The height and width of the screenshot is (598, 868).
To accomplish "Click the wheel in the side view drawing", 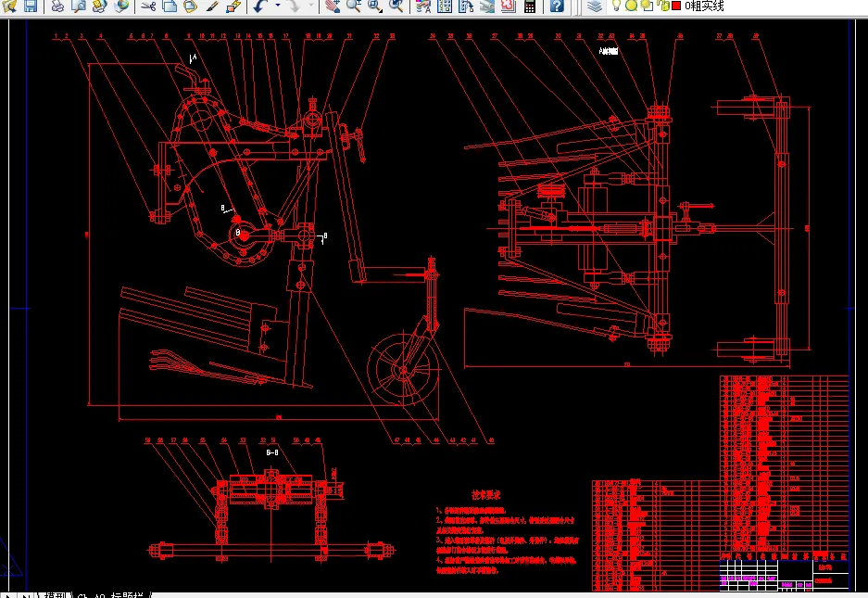I will [x=403, y=369].
